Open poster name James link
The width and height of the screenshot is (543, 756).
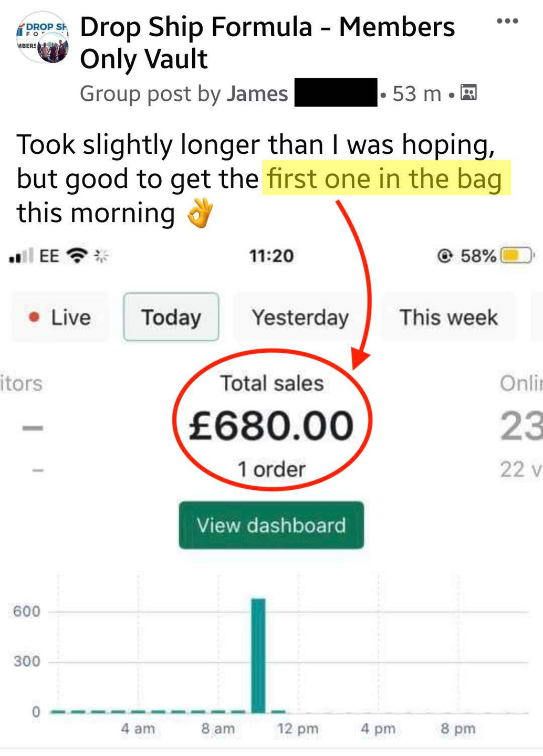coord(257,94)
